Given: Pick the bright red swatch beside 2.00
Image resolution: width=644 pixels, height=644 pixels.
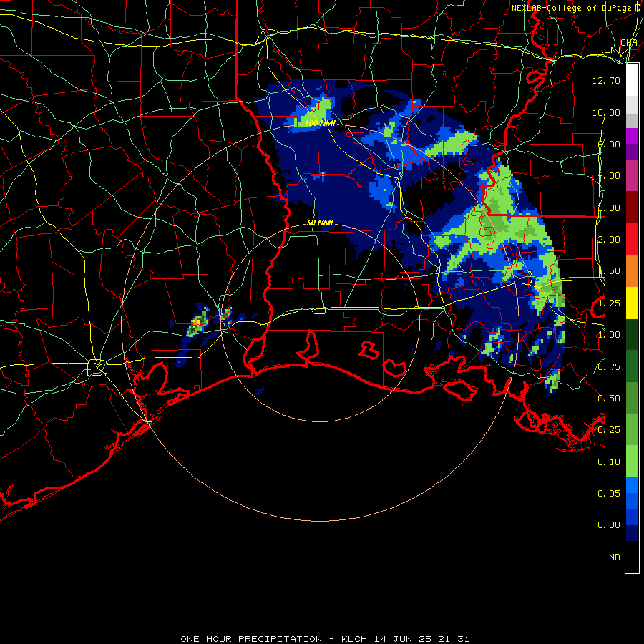Looking at the screenshot, I should coord(632,239).
